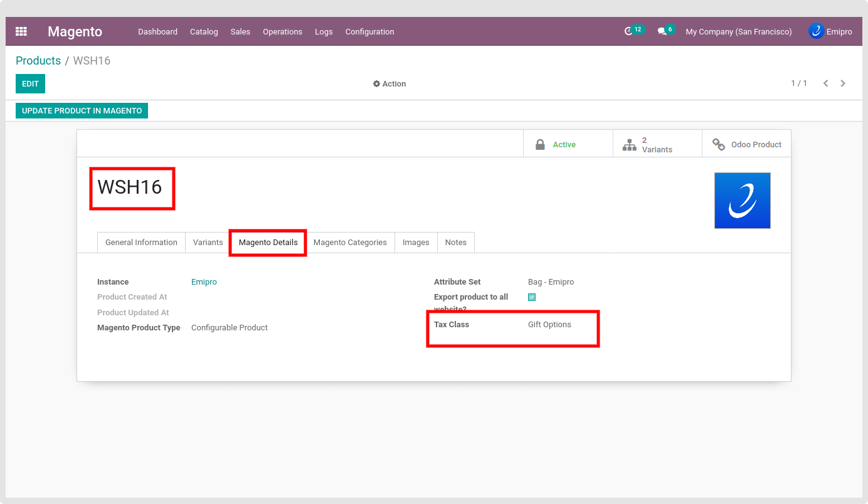
Task: Open My Company (San Francisco) switcher
Action: (739, 32)
